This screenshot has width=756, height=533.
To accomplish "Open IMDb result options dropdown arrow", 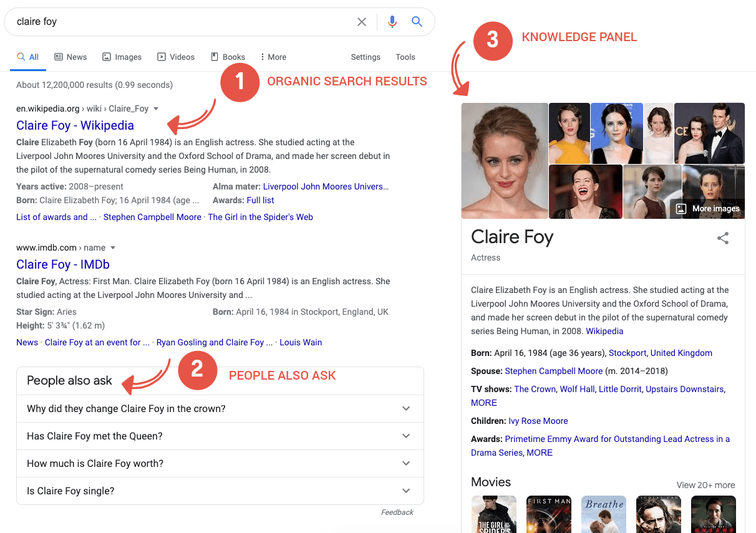I will click(113, 247).
